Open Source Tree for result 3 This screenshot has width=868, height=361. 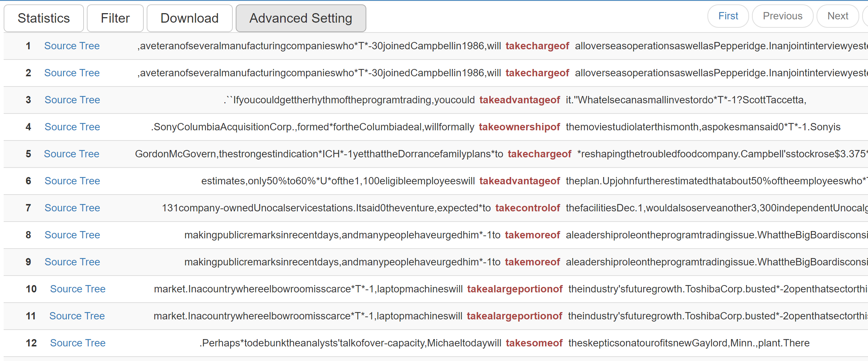pos(72,100)
